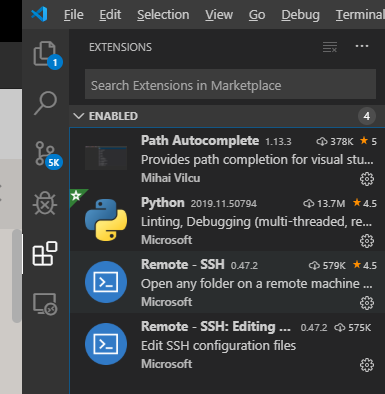Open the Search view icon

(x=45, y=103)
